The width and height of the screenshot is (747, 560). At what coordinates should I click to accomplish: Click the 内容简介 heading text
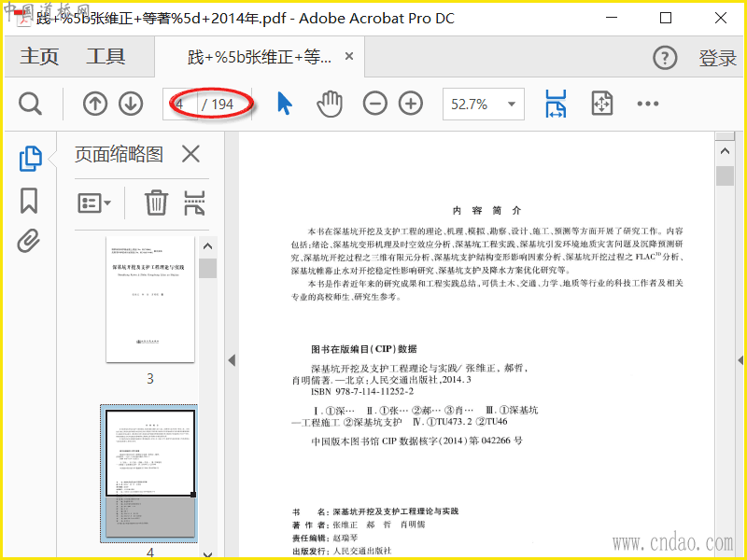point(486,211)
